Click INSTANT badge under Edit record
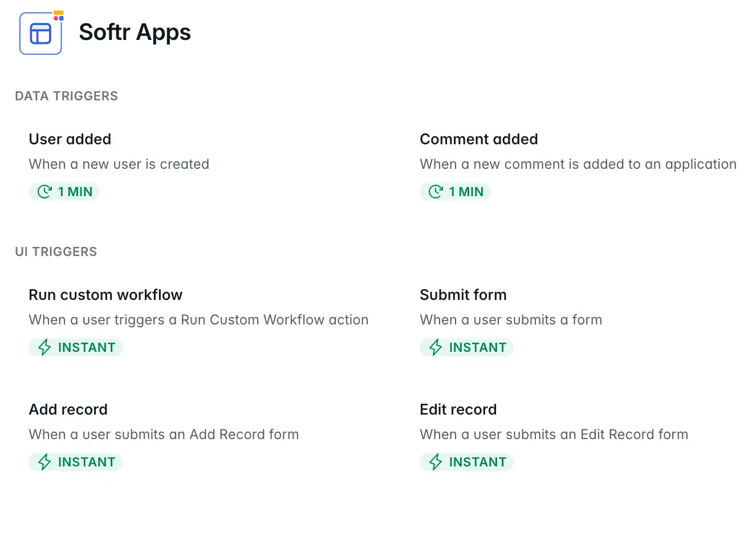Viewport: 756px width, 544px height. coord(467,462)
